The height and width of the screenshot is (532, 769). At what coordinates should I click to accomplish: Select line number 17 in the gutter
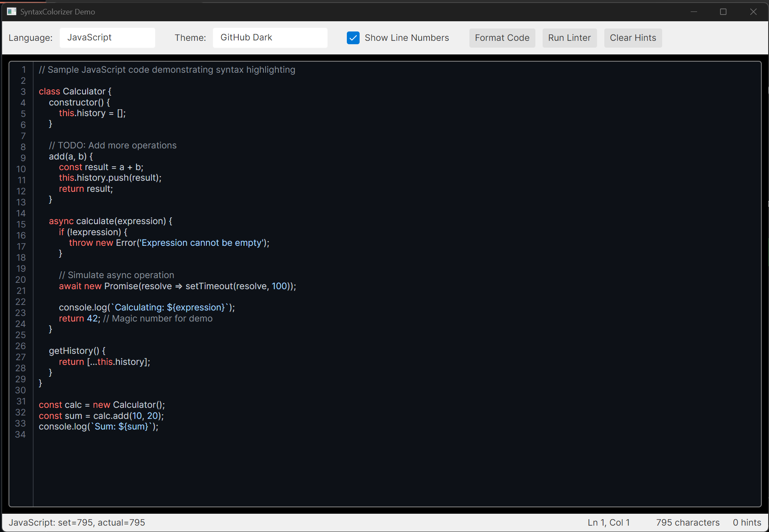tap(21, 247)
